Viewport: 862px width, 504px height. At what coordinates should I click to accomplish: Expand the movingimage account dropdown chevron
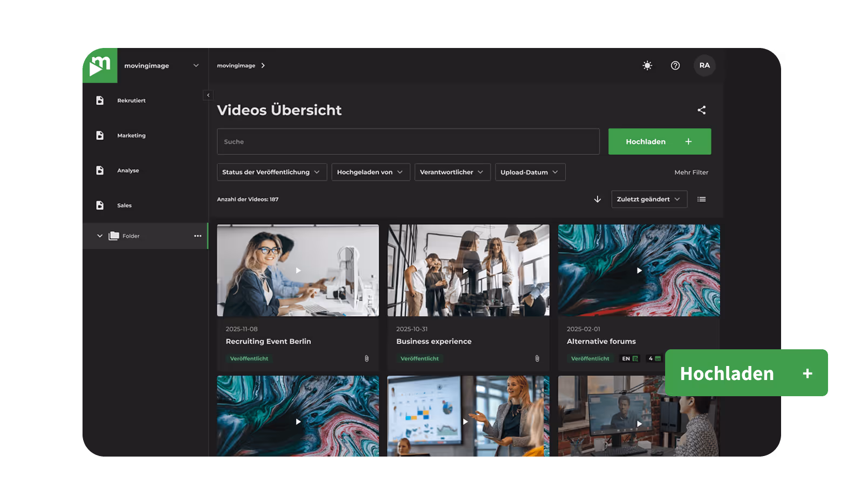196,65
